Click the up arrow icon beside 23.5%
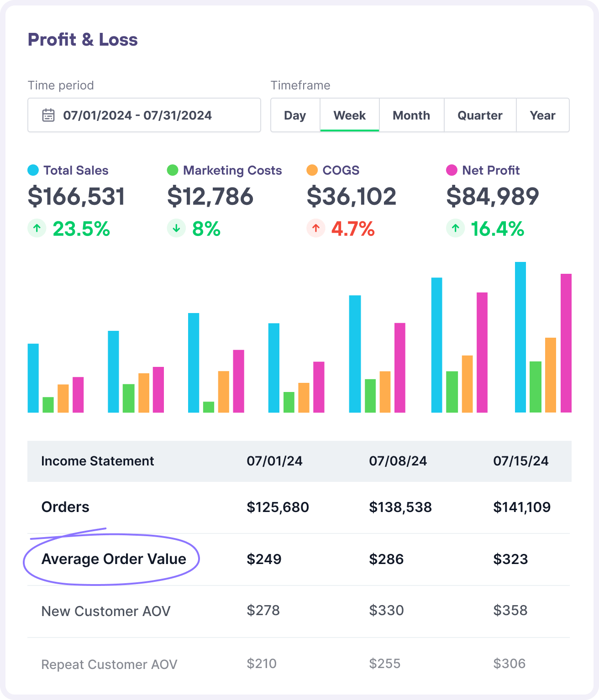Viewport: 599px width, 700px height. pos(37,228)
